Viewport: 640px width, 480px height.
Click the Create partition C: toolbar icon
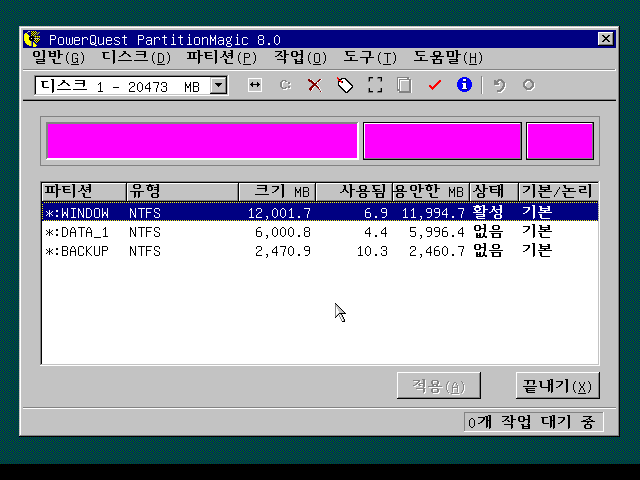point(285,85)
